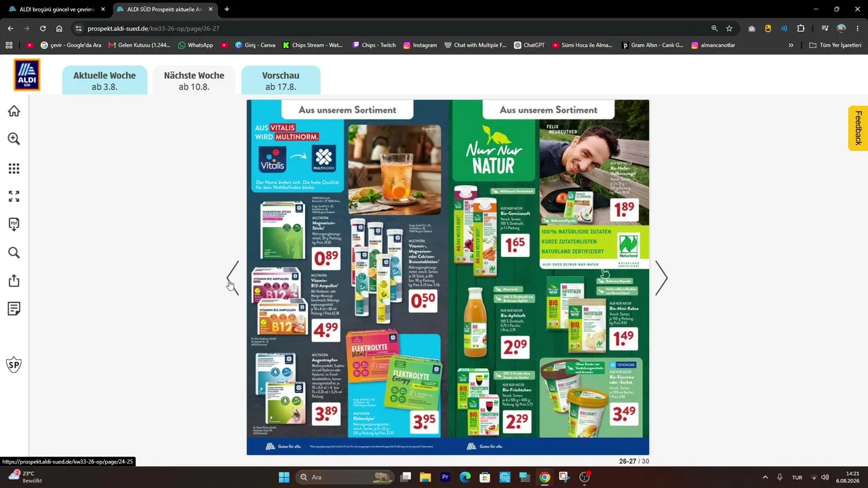Show hidden bookmarks with the overflow chevron
This screenshot has height=488, width=868.
(x=791, y=45)
